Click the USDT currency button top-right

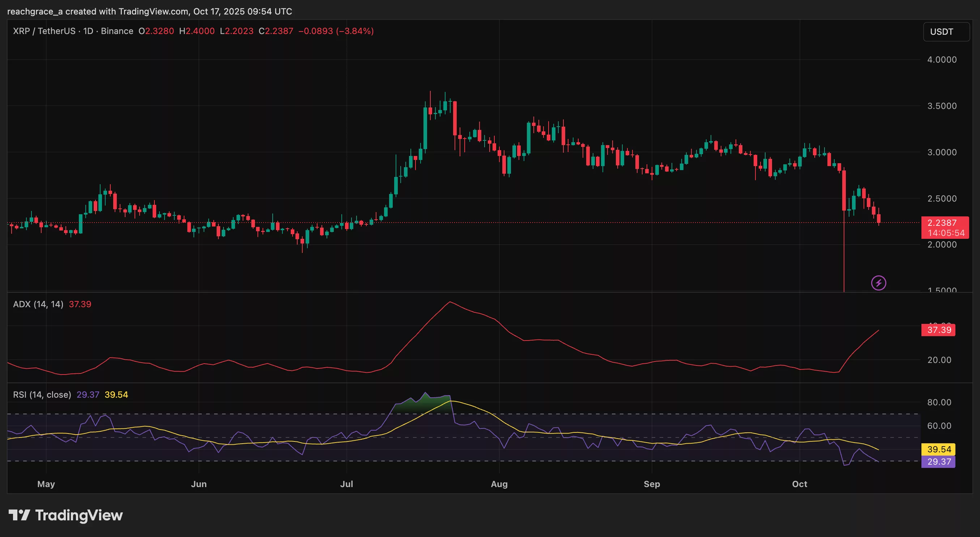tap(946, 31)
